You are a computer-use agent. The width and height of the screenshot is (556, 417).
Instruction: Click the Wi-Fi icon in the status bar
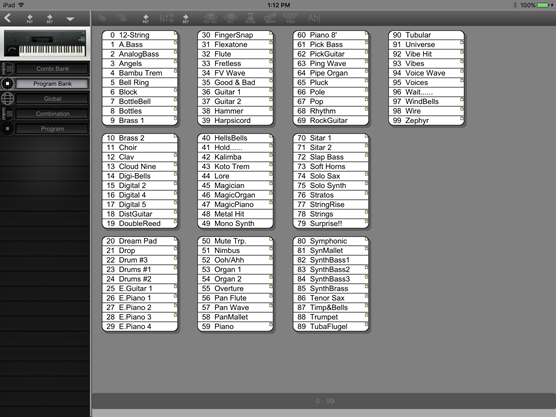(x=21, y=5)
